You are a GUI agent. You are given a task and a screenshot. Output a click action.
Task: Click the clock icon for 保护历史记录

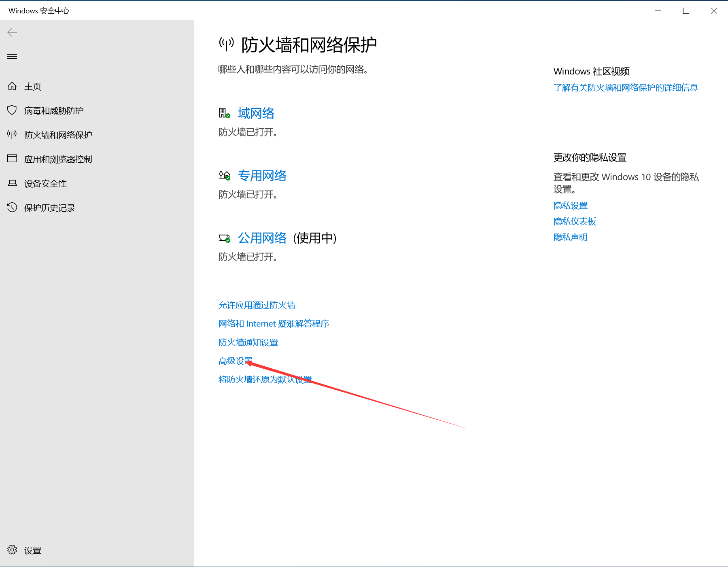12,207
